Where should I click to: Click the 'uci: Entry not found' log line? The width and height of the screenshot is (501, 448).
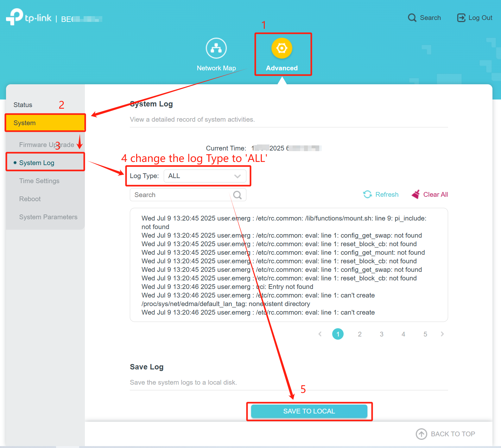227,287
